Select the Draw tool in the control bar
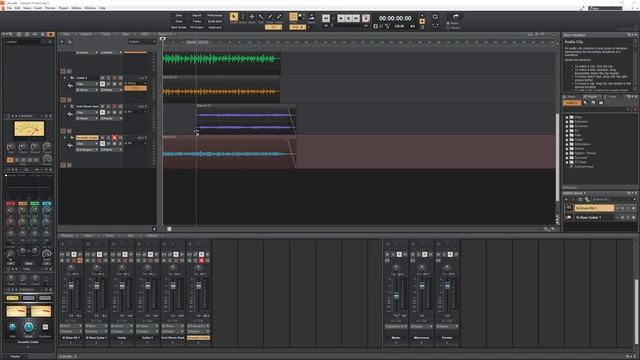The image size is (640, 360). tap(270, 17)
